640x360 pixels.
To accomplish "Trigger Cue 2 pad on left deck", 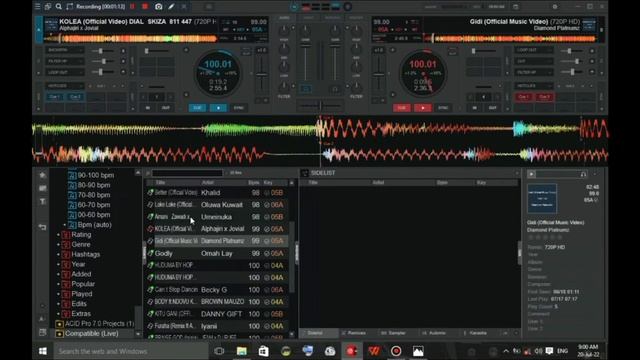I will (76, 97).
